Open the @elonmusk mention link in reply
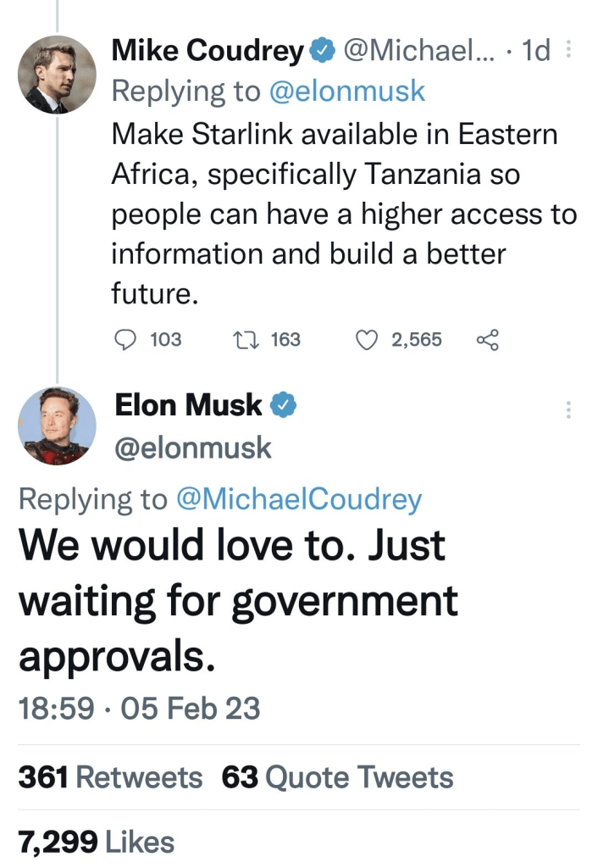 346,92
